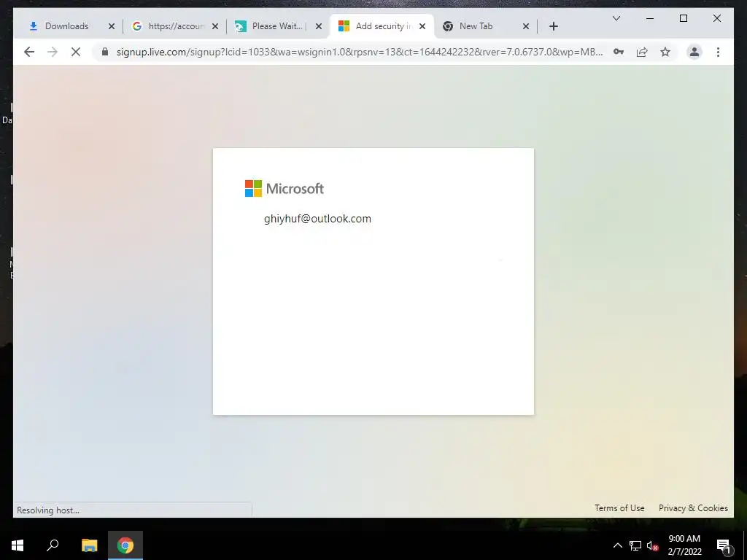747x560 pixels.
Task: Open the clock showing 9:00 AM
Action: (x=684, y=545)
